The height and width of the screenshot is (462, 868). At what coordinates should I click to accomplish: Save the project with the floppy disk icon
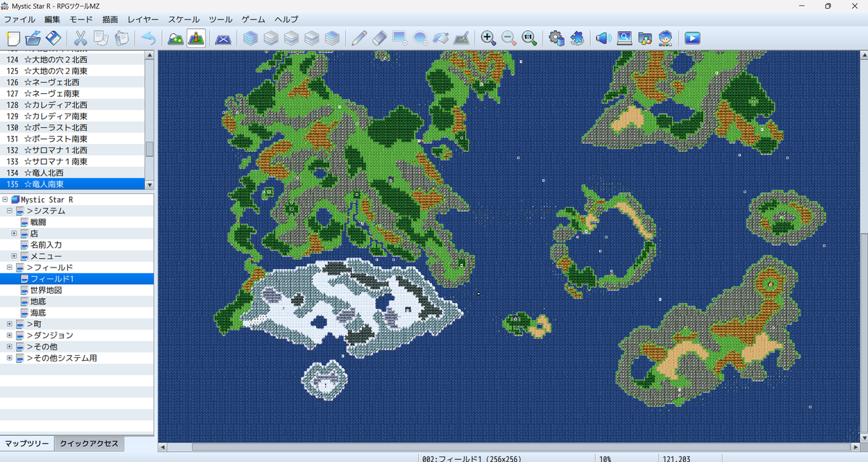pos(53,38)
